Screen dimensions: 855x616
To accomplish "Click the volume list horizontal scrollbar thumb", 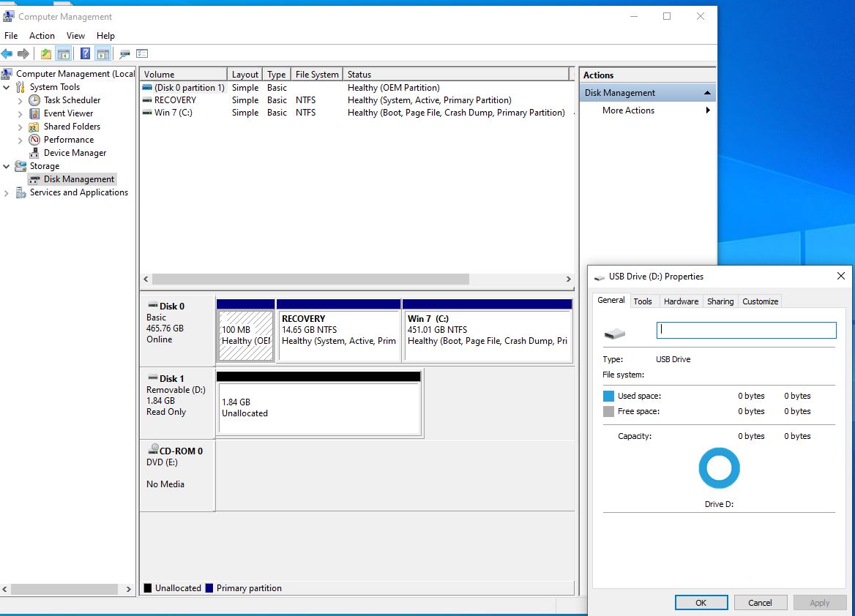I will tap(311, 279).
